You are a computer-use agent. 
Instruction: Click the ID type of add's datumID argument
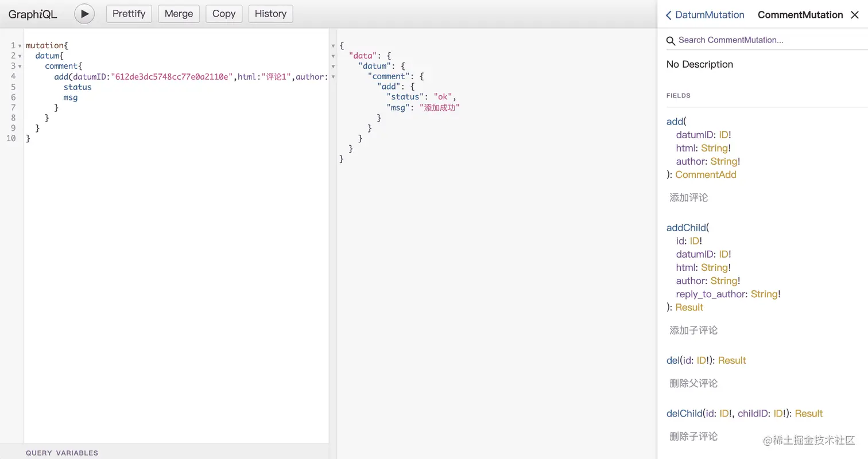point(722,135)
